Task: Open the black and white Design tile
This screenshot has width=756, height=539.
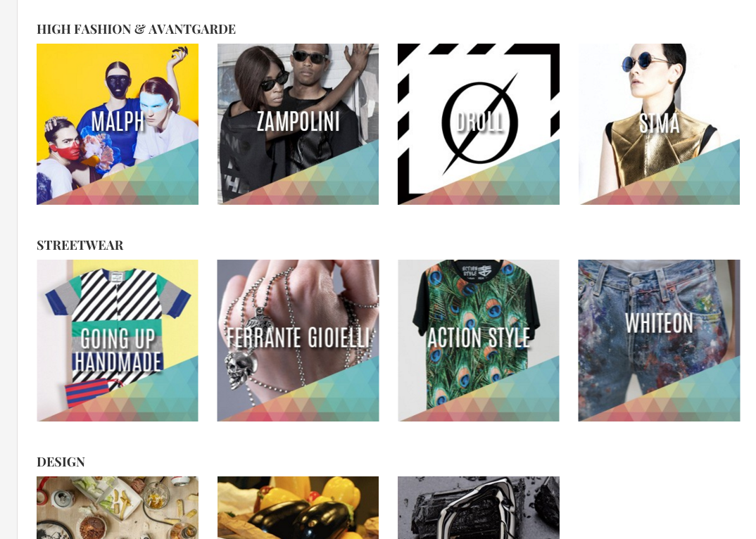Action: 478,507
